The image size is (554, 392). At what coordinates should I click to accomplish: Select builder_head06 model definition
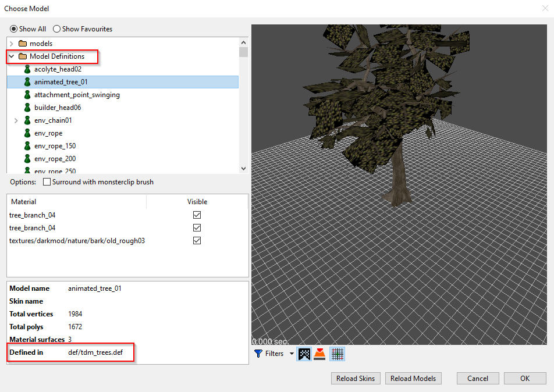click(x=58, y=108)
